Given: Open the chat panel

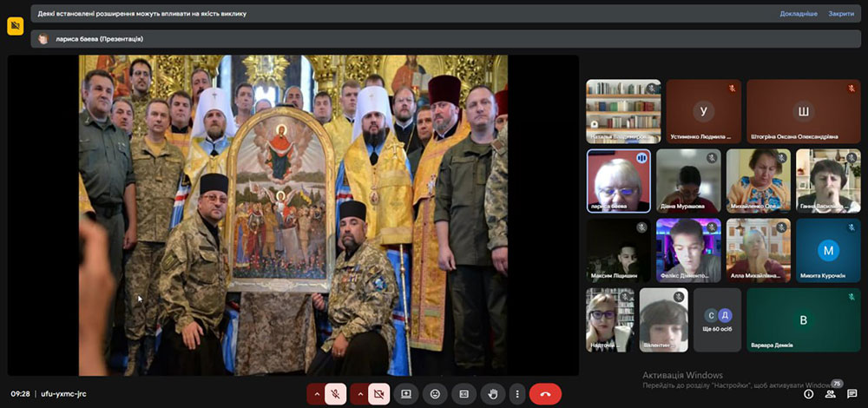Looking at the screenshot, I should pyautogui.click(x=852, y=394).
